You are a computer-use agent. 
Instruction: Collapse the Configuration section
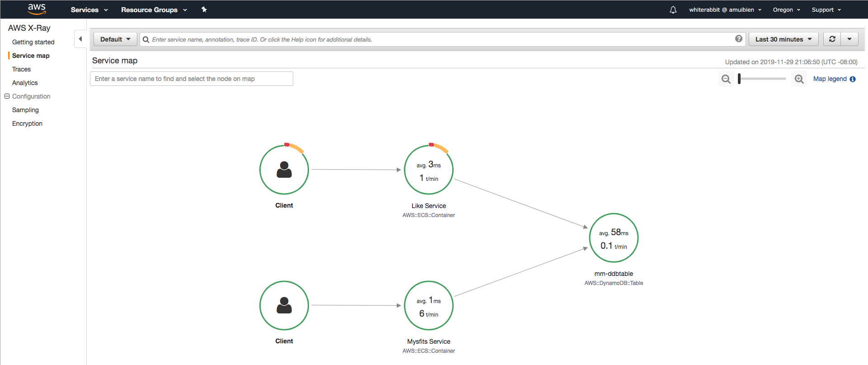(7, 96)
